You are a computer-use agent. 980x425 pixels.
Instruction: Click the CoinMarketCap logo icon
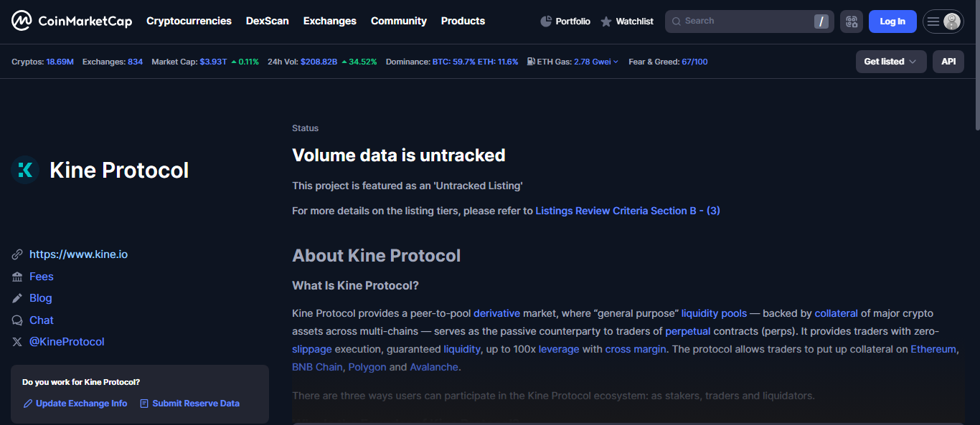click(22, 22)
